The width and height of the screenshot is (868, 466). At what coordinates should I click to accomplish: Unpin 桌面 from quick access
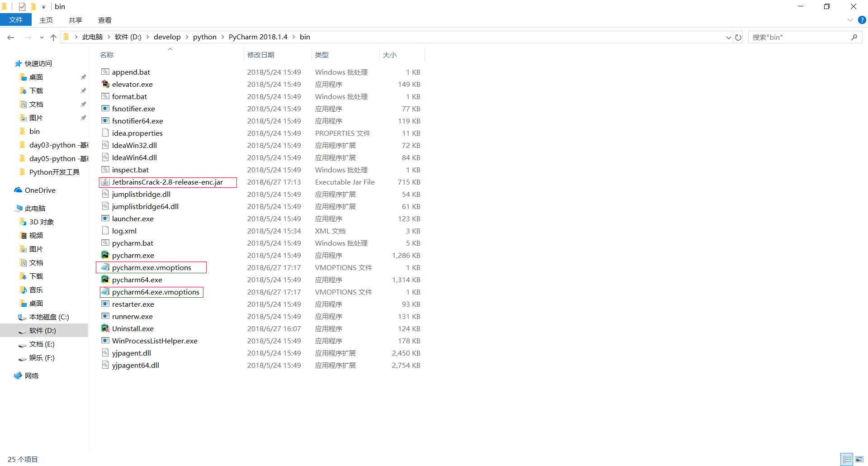tap(83, 77)
